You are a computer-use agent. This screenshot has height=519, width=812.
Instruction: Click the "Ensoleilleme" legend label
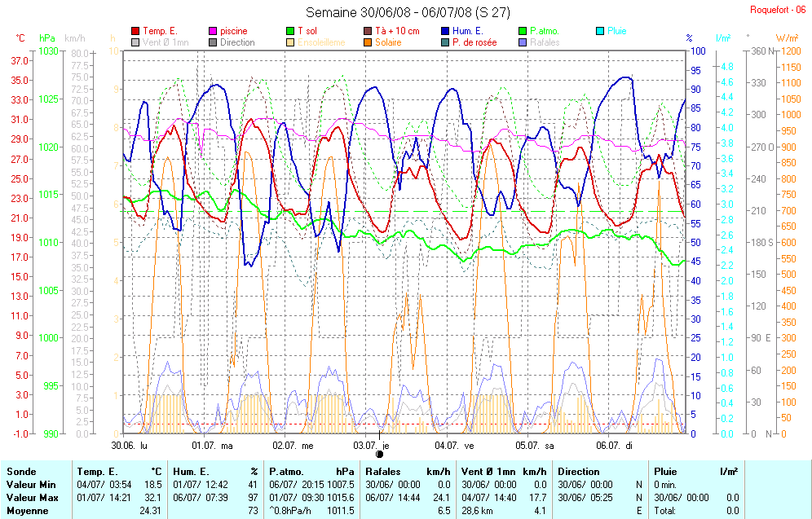pyautogui.click(x=321, y=42)
